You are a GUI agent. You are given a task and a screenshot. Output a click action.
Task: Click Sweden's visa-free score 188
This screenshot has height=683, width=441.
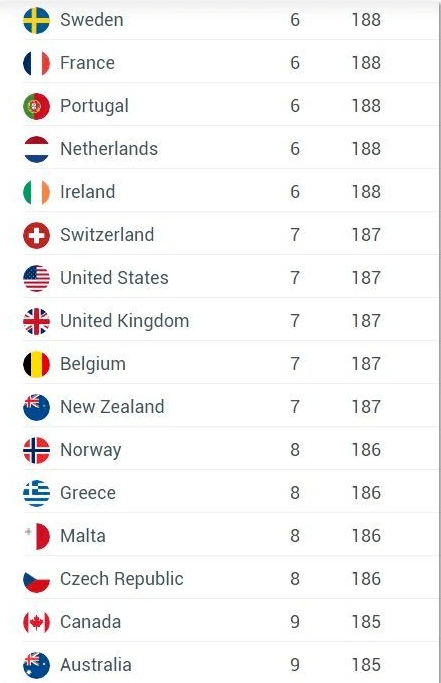366,20
